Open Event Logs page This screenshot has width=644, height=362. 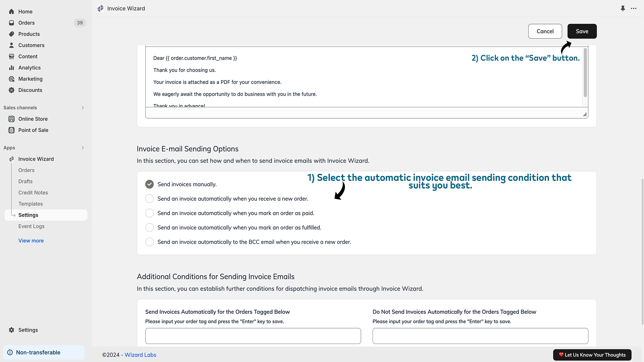(x=32, y=226)
